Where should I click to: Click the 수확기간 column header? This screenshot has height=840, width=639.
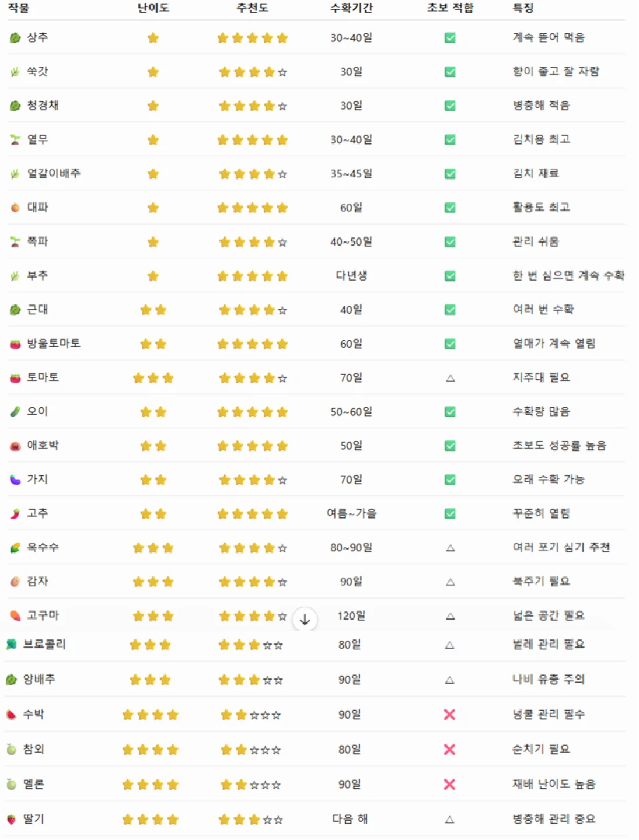coord(351,8)
